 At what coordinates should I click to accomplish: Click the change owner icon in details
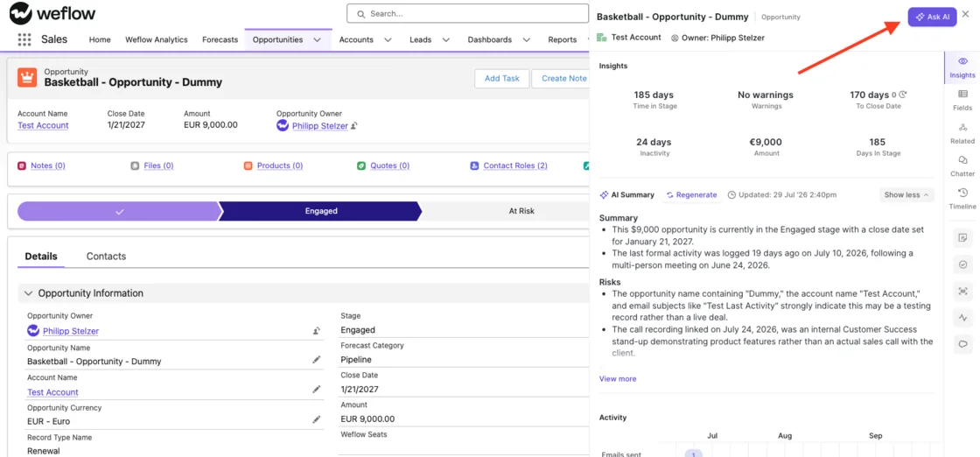pos(317,331)
